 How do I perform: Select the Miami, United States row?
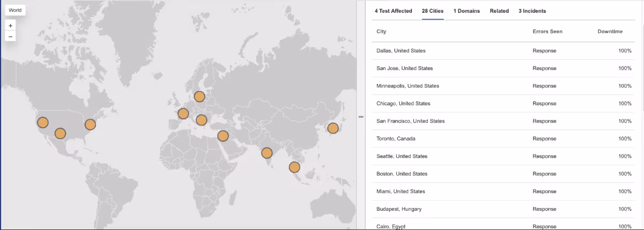(x=503, y=191)
